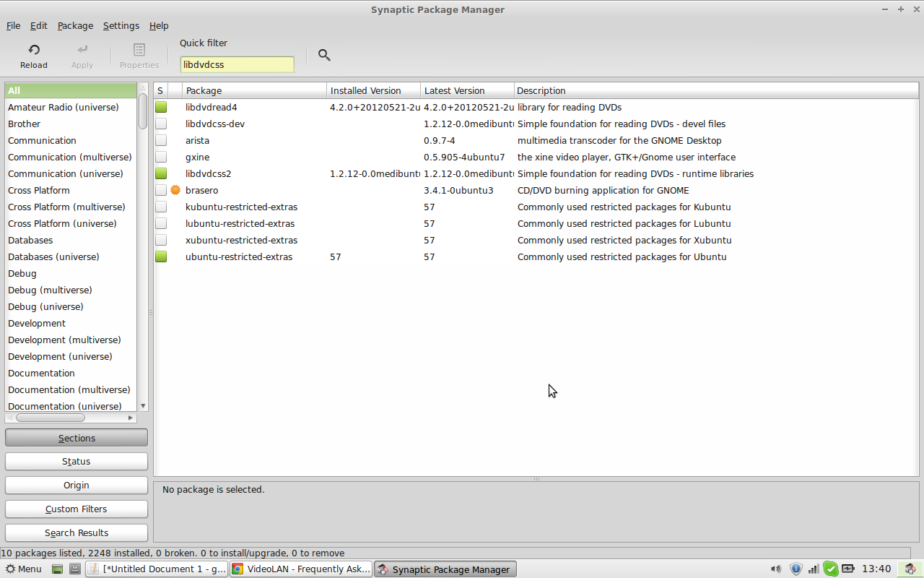Mark the brasero status checkbox

pyautogui.click(x=161, y=190)
